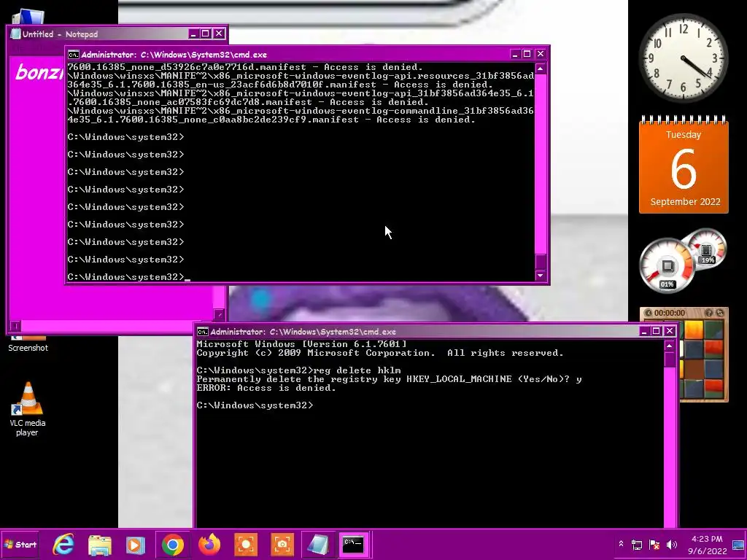Select the Screenshot desktop icon label
This screenshot has height=560, width=747.
click(x=28, y=348)
